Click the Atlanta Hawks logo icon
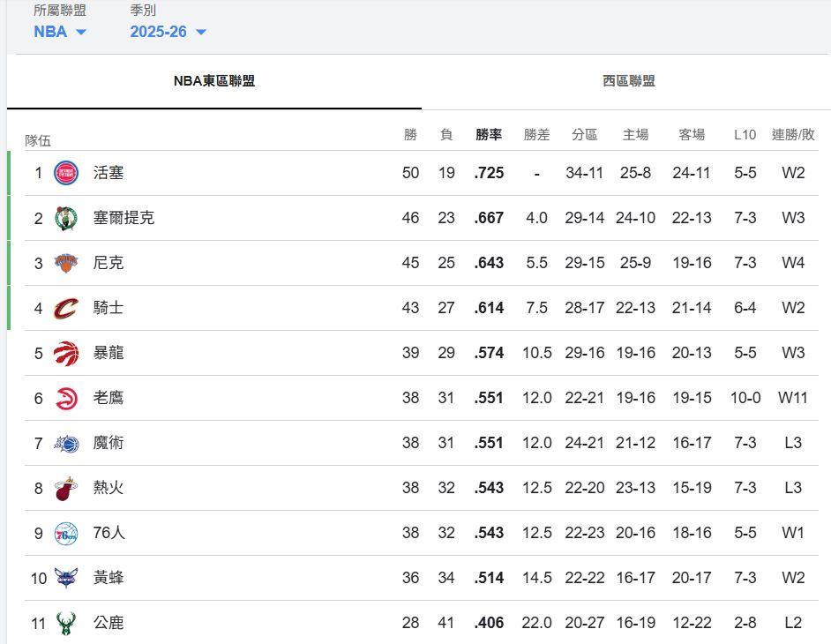 66,398
